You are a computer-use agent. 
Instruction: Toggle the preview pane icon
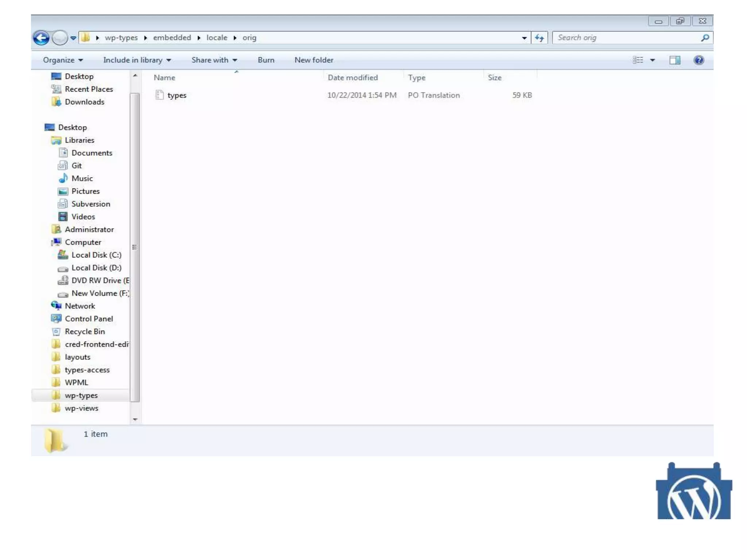point(674,60)
